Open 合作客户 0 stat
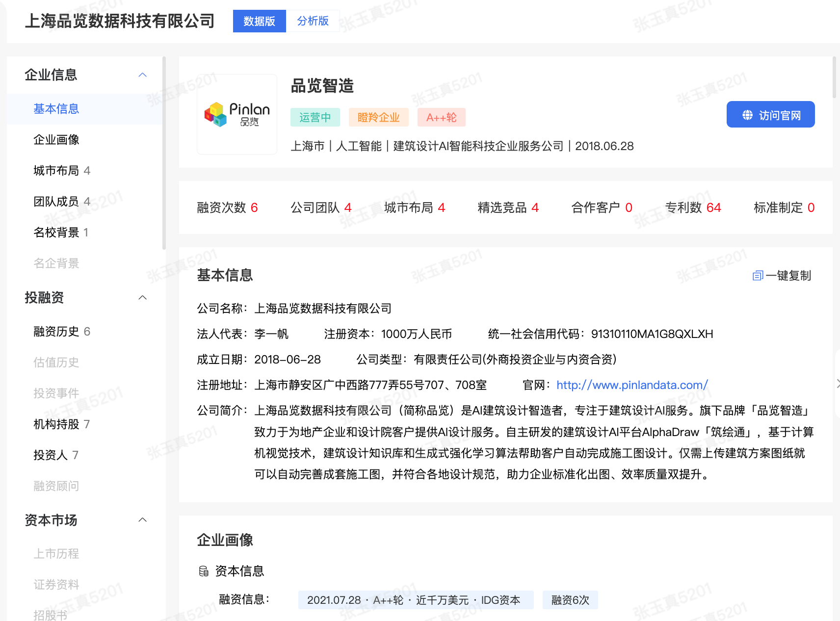 tap(602, 208)
